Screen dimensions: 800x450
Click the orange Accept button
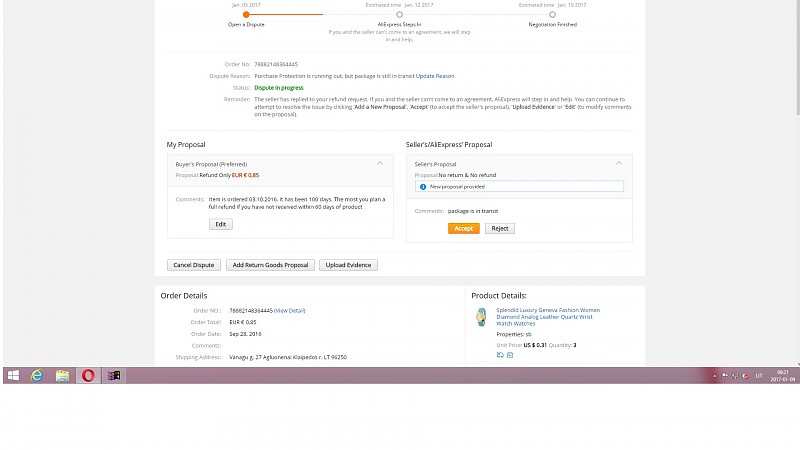(463, 229)
